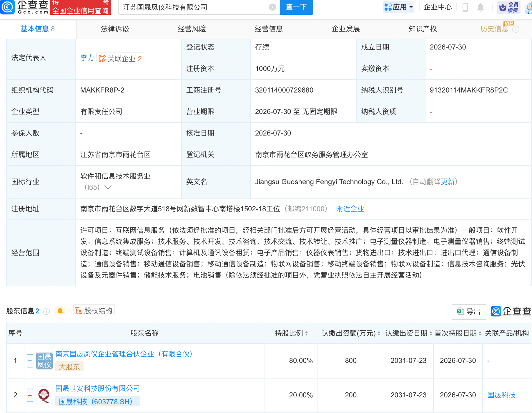Screen dimensions: 532x413
Task: Click the shareholder alert bell icon
Action: 60,311
